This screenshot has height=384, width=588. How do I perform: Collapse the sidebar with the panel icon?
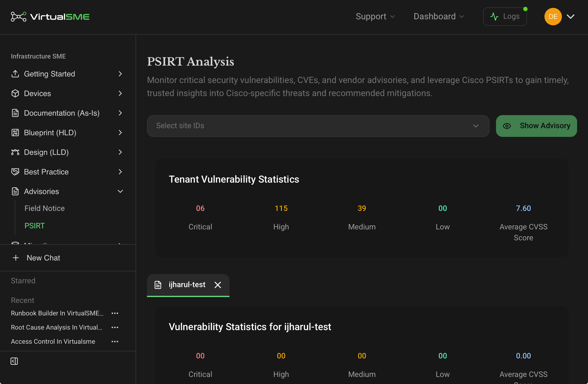[14, 361]
